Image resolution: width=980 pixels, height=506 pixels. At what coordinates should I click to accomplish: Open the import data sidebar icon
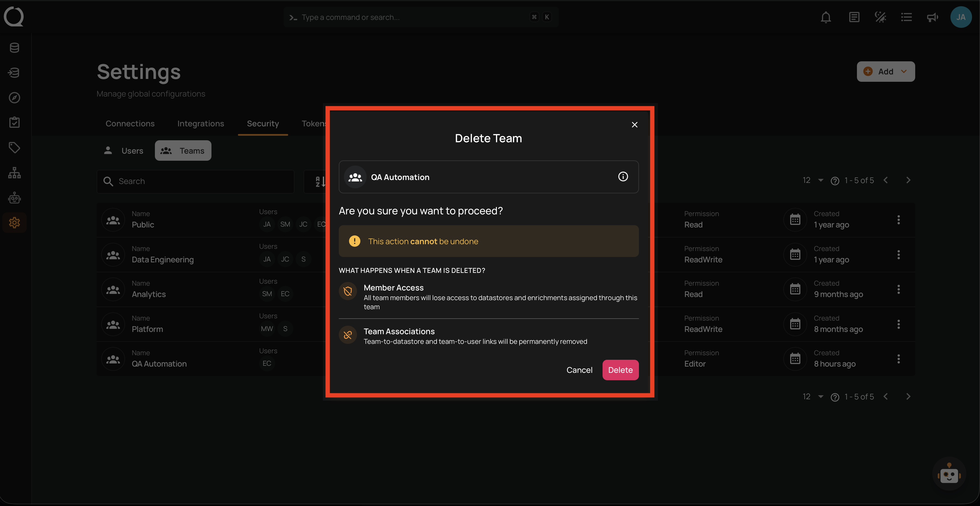tap(14, 73)
